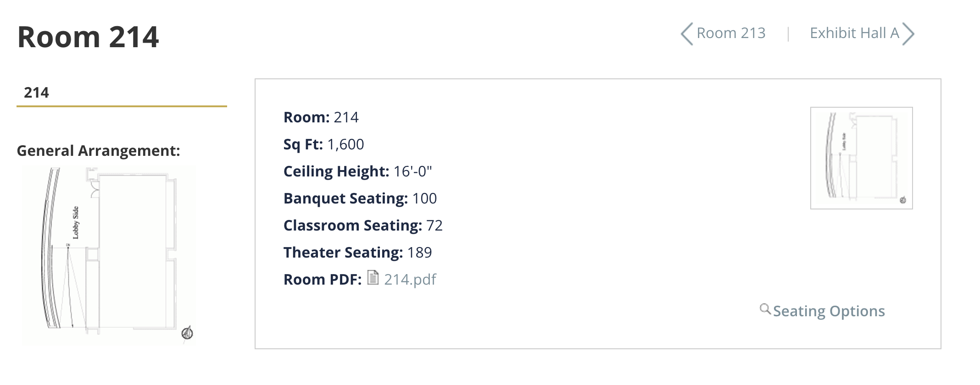Open Seating Options
The image size is (980, 385).
coord(829,311)
